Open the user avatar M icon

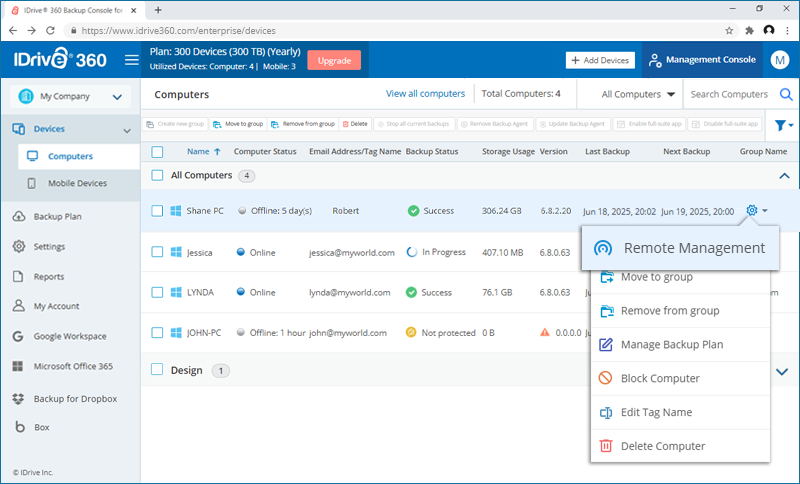click(x=780, y=60)
